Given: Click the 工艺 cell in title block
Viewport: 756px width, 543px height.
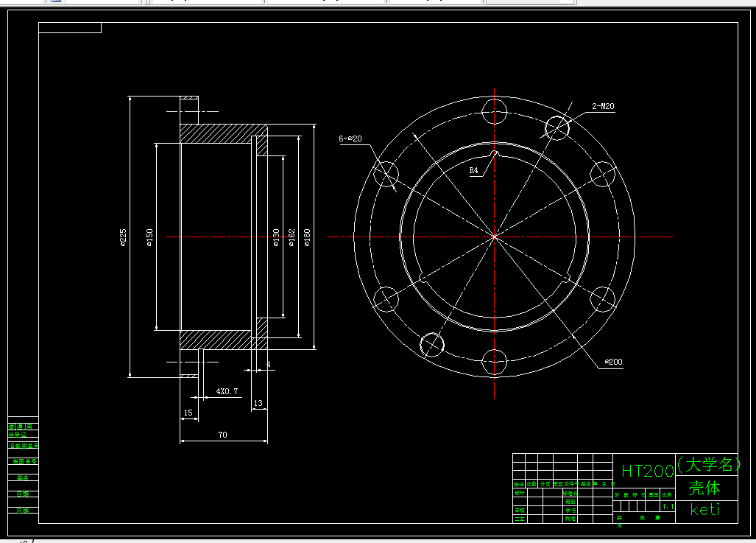Looking at the screenshot, I should 519,519.
